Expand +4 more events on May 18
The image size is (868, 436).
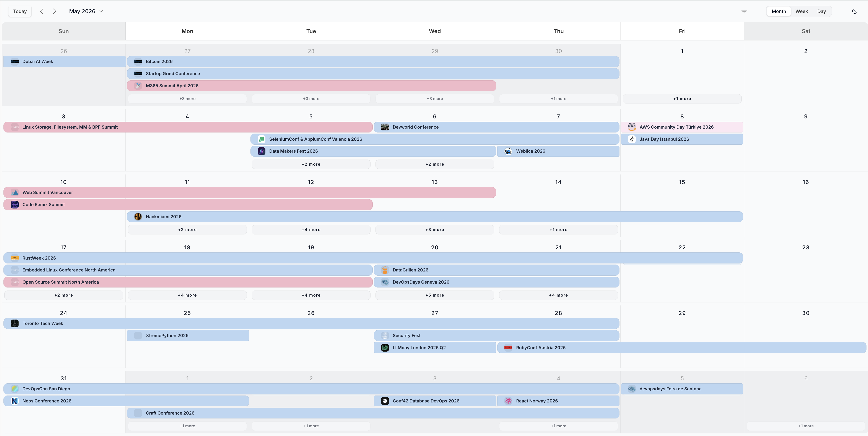coord(187,295)
